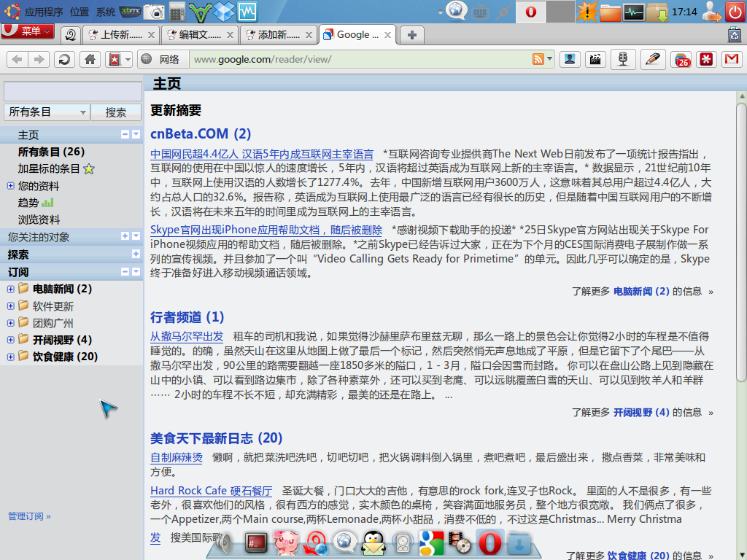Switch to the 编辑文... tab
747x560 pixels.
[x=201, y=34]
